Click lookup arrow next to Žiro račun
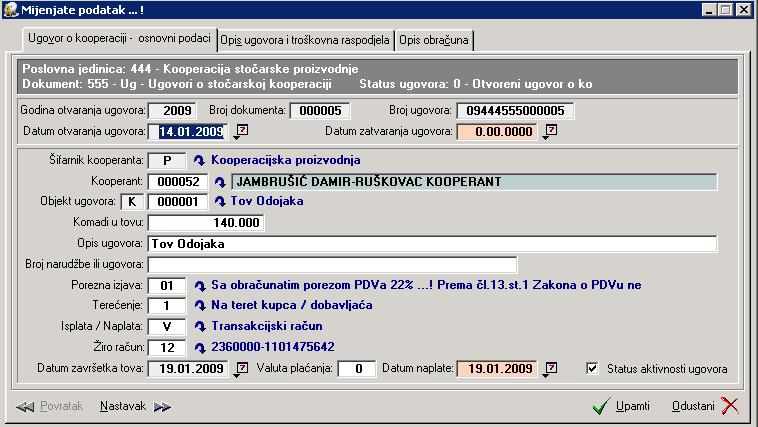 click(x=199, y=347)
